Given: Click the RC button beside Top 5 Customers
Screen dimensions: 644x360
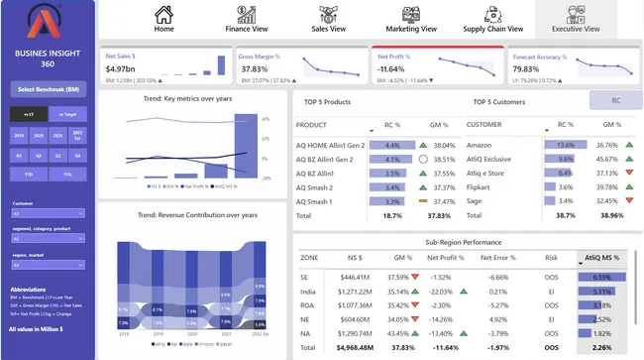Looking at the screenshot, I should [x=616, y=100].
